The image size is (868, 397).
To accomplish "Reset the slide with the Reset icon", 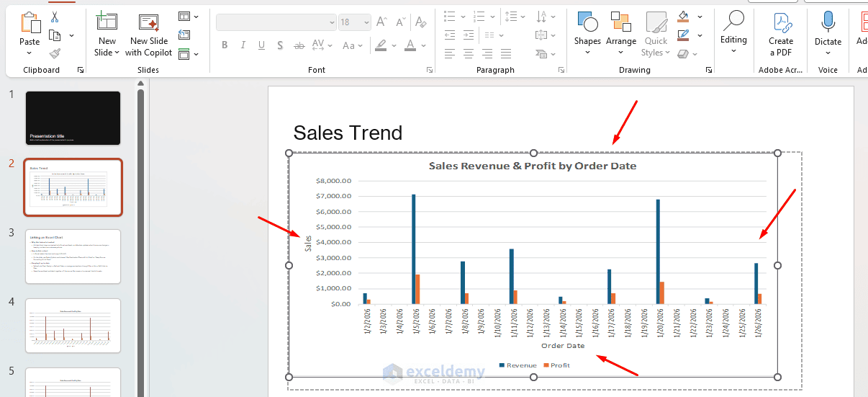I will pos(184,35).
